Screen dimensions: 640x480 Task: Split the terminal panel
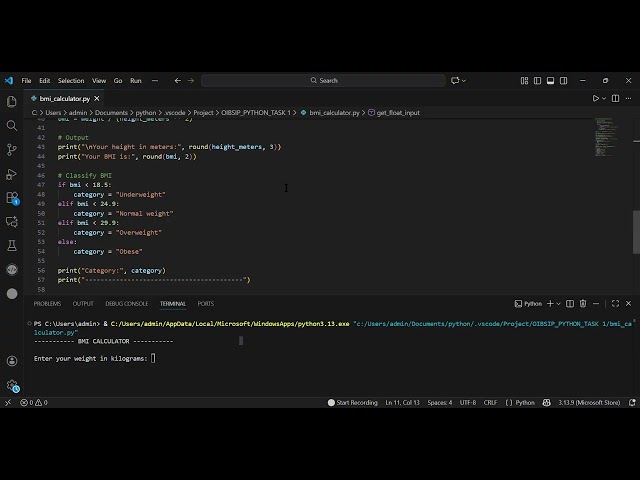click(x=570, y=303)
